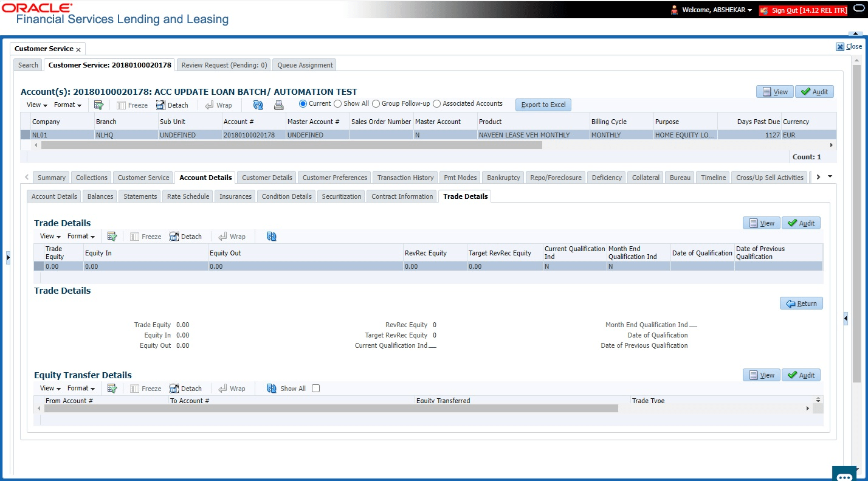Image resolution: width=868 pixels, height=481 pixels.
Task: Switch to the Balances sub-tab
Action: [100, 196]
